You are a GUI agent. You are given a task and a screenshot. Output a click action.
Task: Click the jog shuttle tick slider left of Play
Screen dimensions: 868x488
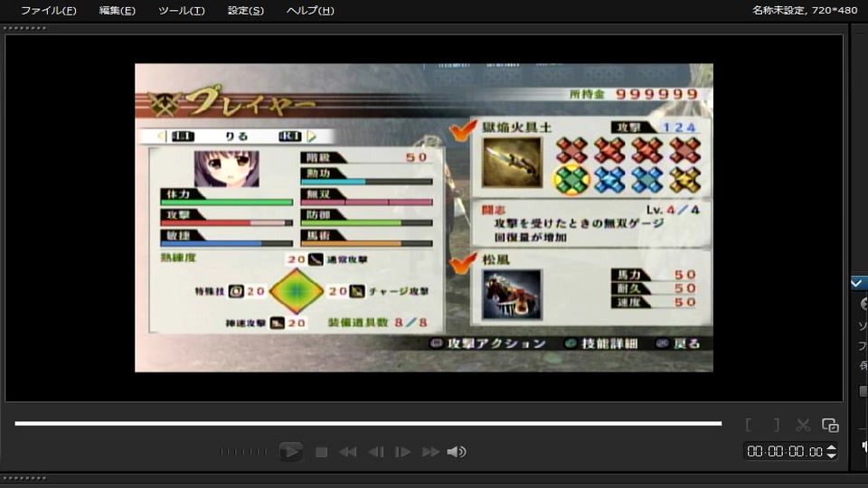coord(243,452)
